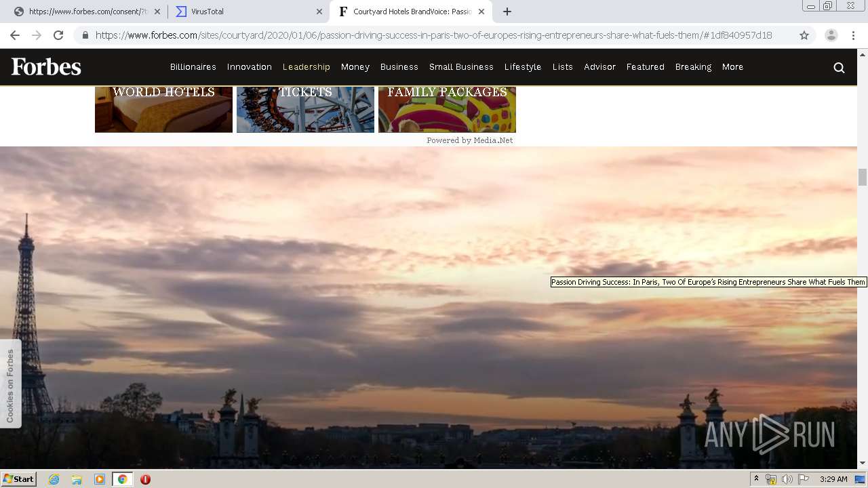Screen dimensions: 868x488
Task: Open Internet Explorer from the taskbar
Action: point(54,479)
